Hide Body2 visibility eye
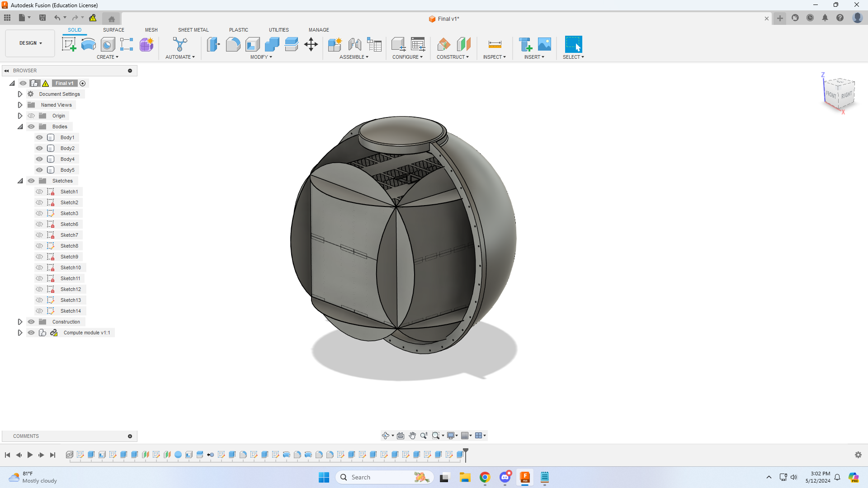 [39, 148]
